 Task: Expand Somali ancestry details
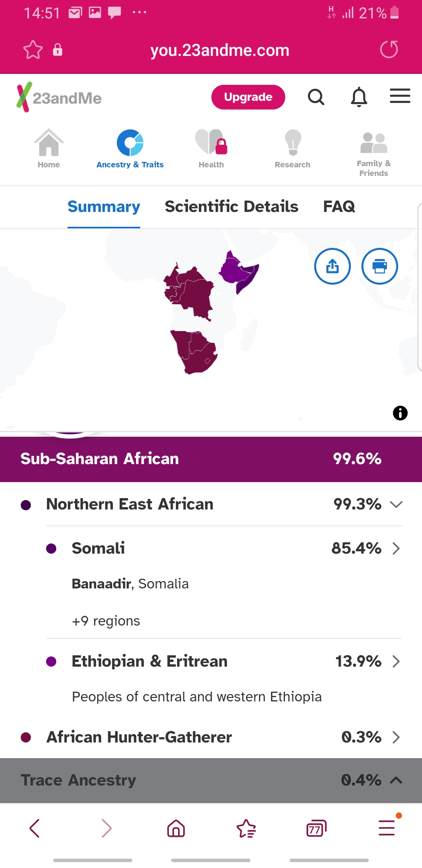pyautogui.click(x=396, y=549)
